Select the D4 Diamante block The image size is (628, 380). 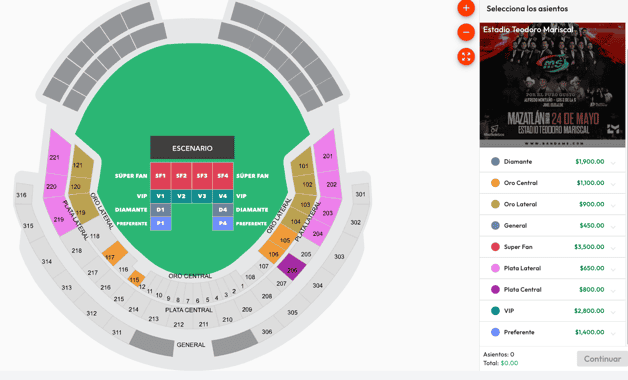coord(223,210)
